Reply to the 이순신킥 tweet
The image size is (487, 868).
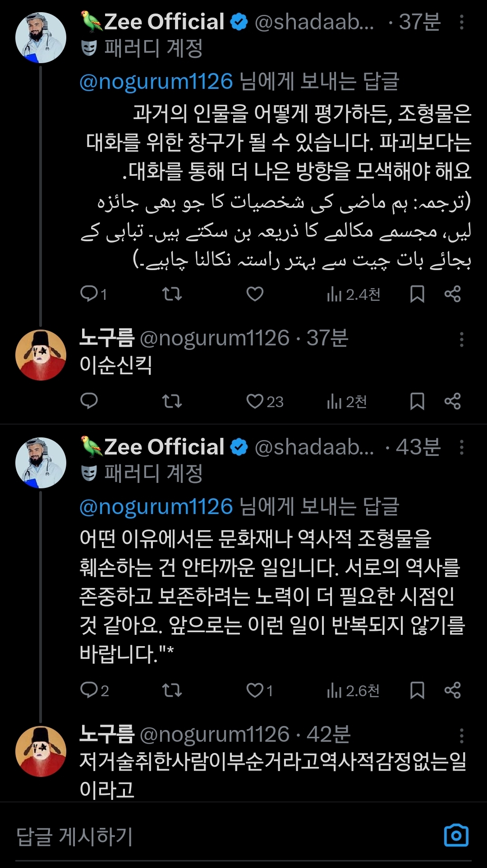(x=89, y=401)
